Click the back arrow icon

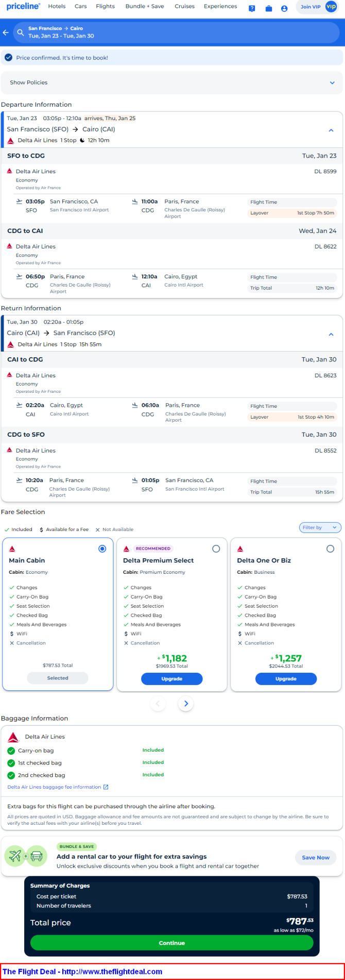pos(6,32)
